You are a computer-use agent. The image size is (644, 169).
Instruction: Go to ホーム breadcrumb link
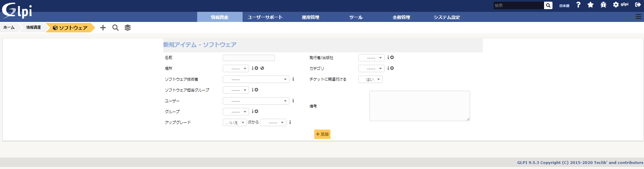point(9,28)
